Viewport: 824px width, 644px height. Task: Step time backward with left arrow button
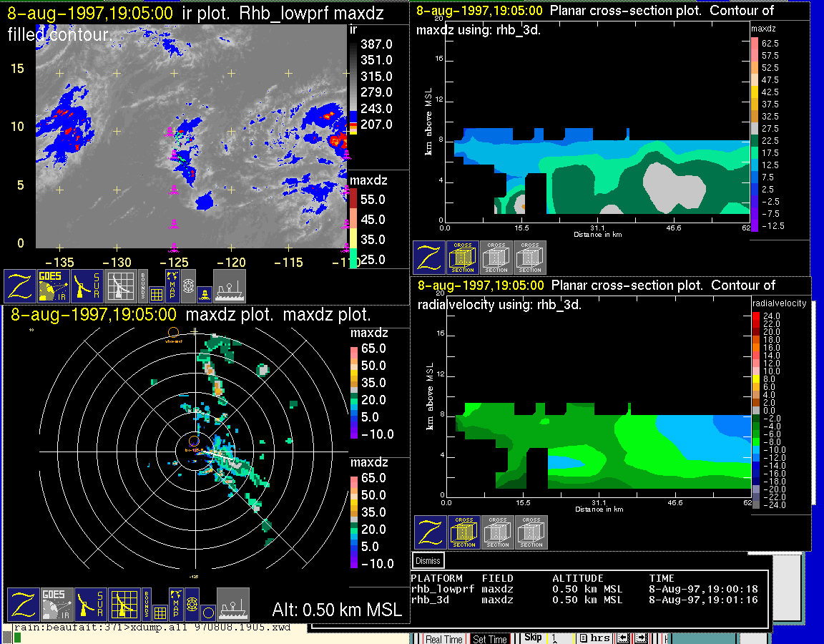tap(624, 638)
